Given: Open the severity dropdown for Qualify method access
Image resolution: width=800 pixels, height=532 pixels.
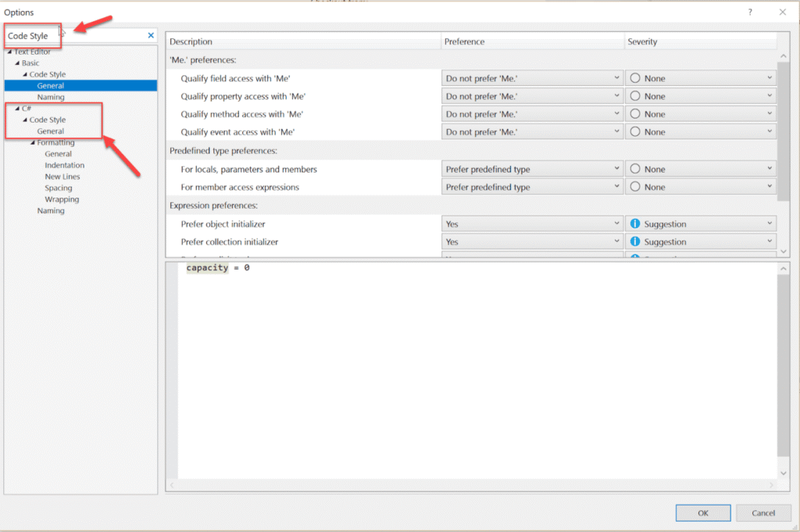Looking at the screenshot, I should (770, 113).
